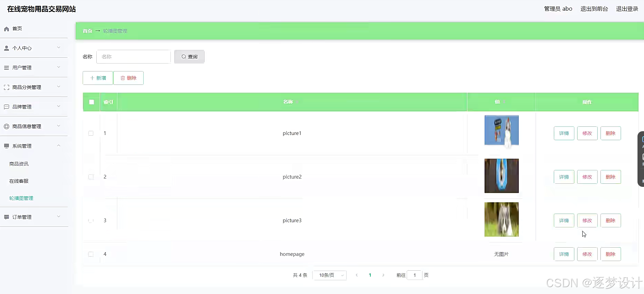Click 退出登录 in top bar
The image size is (644, 294).
pos(627,9)
